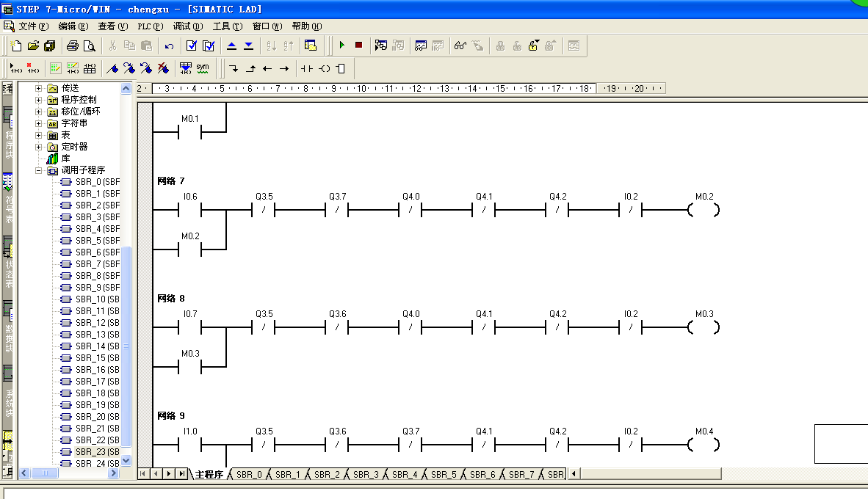Open the 窗口 menu

coord(267,26)
